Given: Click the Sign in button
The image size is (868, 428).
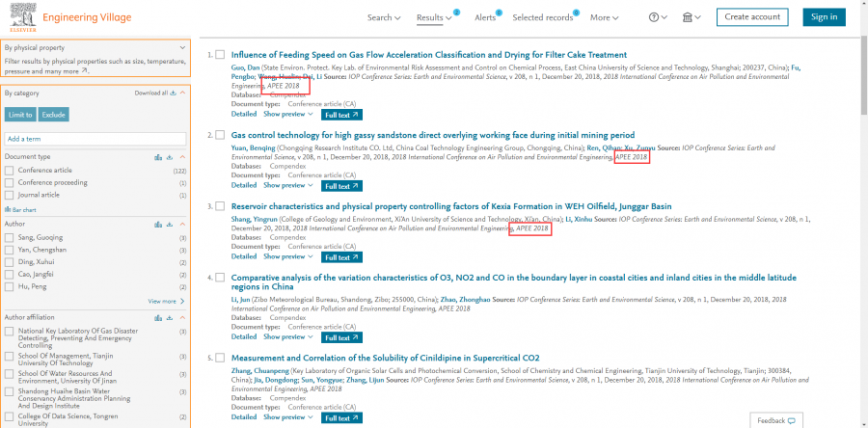Looking at the screenshot, I should point(824,17).
